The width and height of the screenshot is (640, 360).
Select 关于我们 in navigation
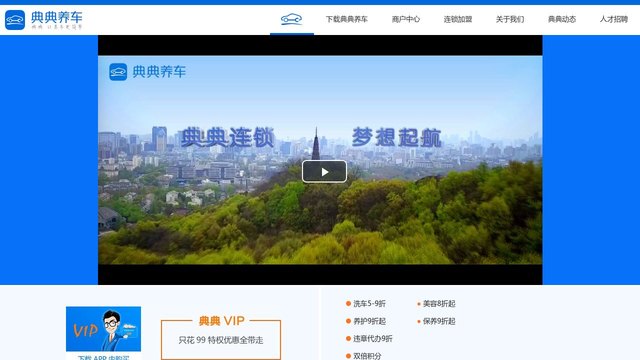(510, 19)
